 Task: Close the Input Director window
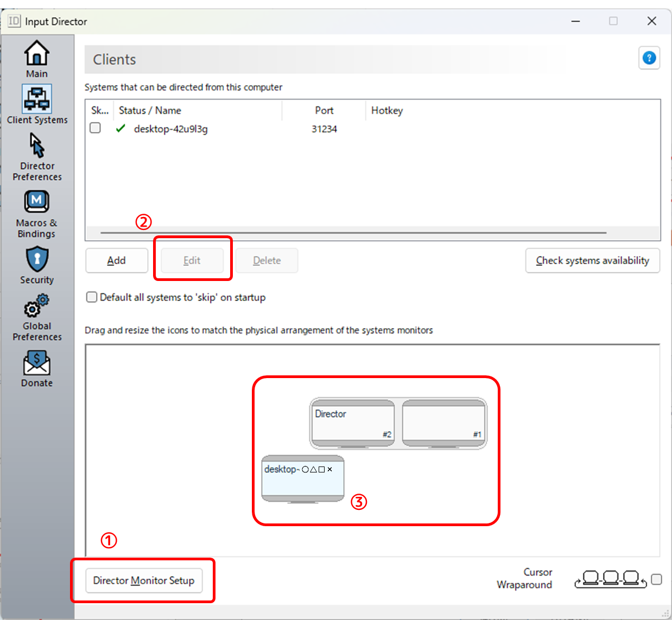point(652,21)
